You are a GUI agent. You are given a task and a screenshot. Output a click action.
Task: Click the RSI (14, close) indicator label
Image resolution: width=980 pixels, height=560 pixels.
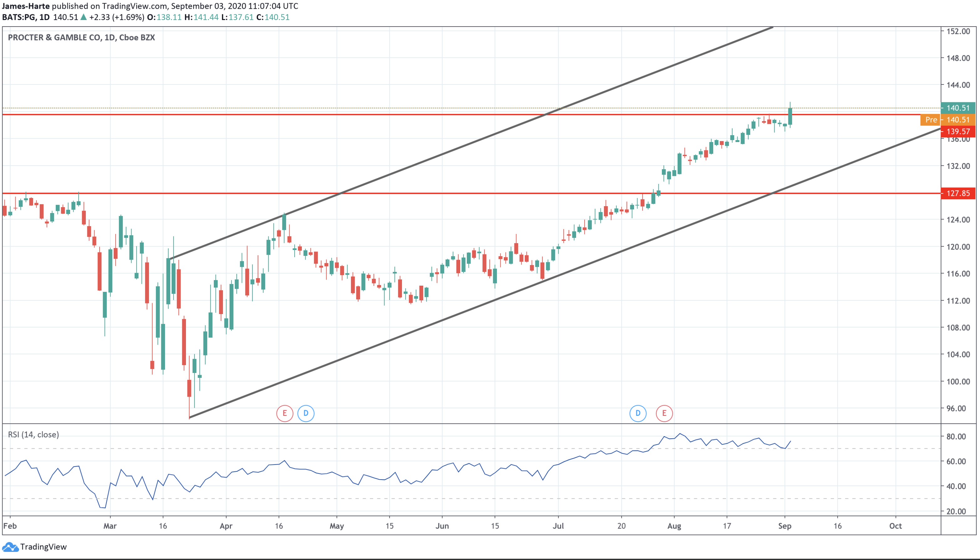tap(34, 435)
